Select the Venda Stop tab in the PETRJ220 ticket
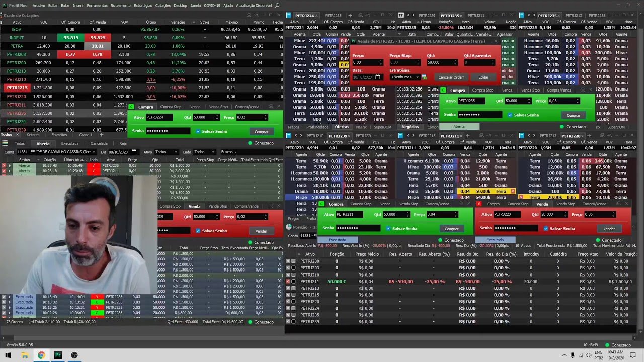644x362 pixels. [566, 204]
